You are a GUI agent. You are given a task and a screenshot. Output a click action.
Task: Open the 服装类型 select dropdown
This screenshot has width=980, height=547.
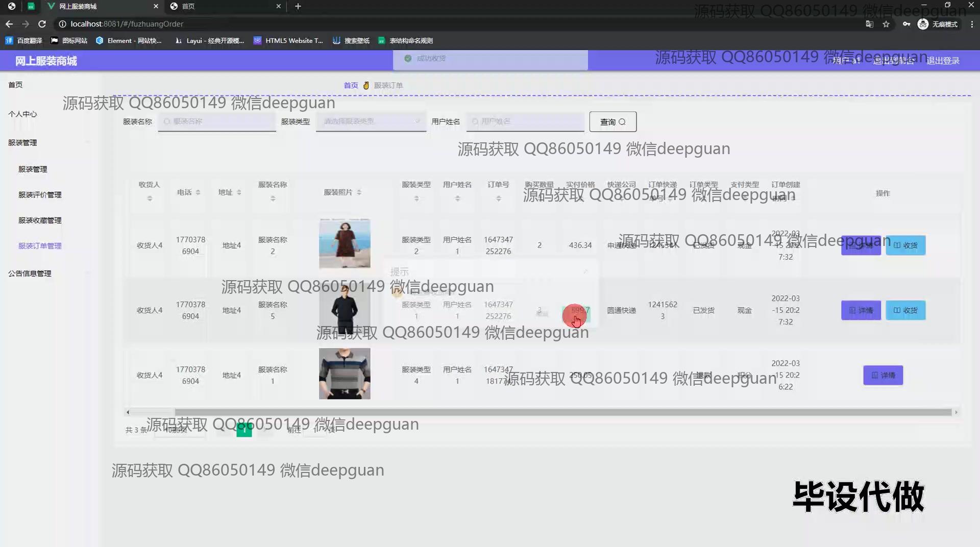coord(371,121)
